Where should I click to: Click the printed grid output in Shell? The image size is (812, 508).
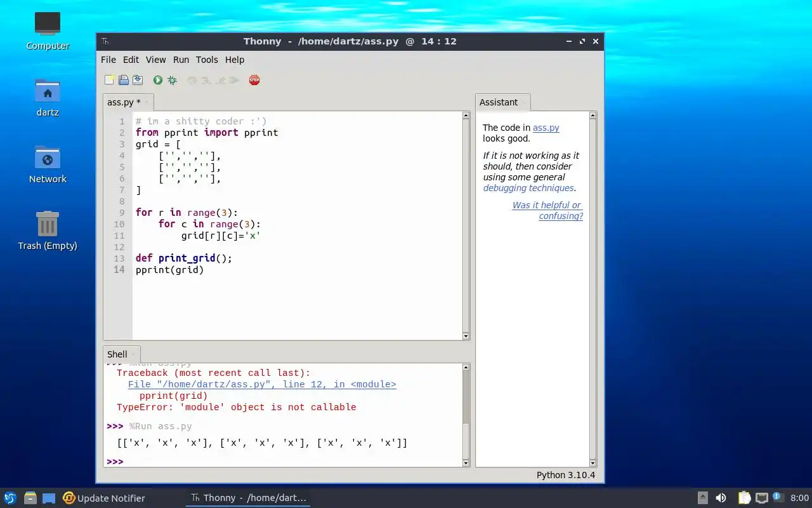pos(262,443)
